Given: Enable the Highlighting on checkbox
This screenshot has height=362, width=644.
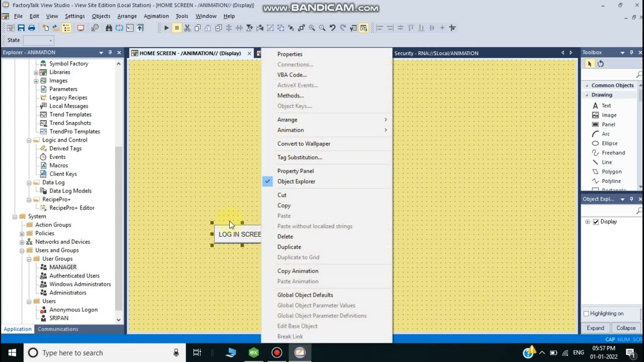Looking at the screenshot, I should pos(586,314).
